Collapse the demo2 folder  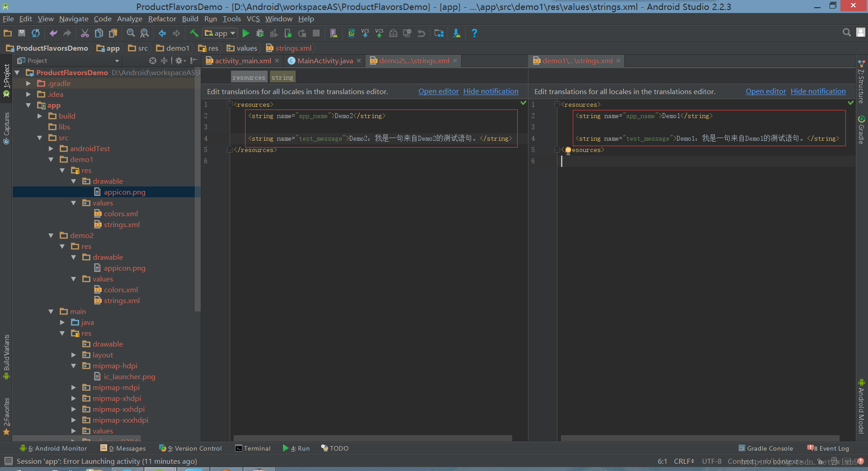point(51,235)
